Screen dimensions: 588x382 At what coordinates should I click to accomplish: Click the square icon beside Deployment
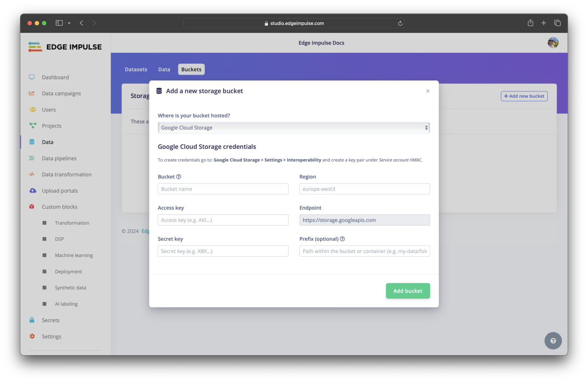(44, 272)
